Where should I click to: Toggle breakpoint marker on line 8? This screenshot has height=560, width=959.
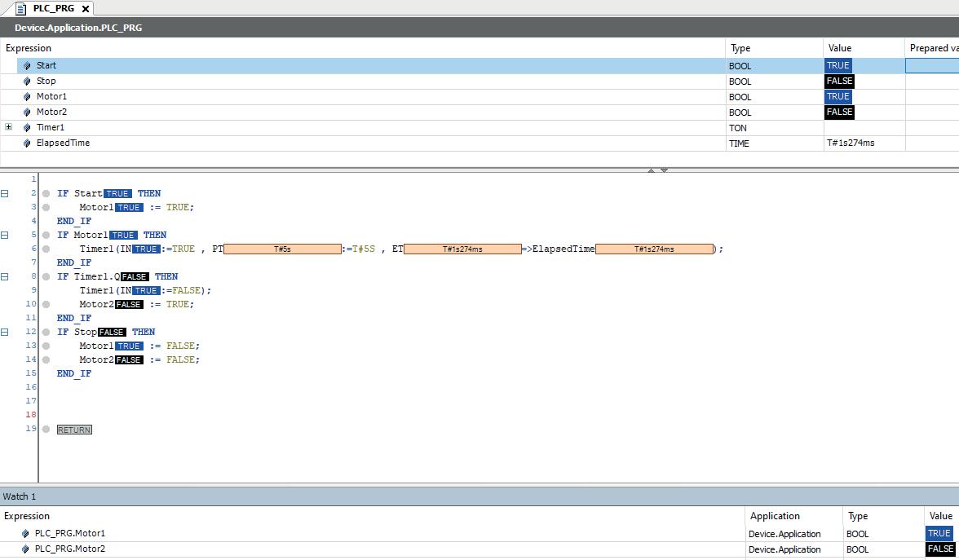click(x=46, y=276)
